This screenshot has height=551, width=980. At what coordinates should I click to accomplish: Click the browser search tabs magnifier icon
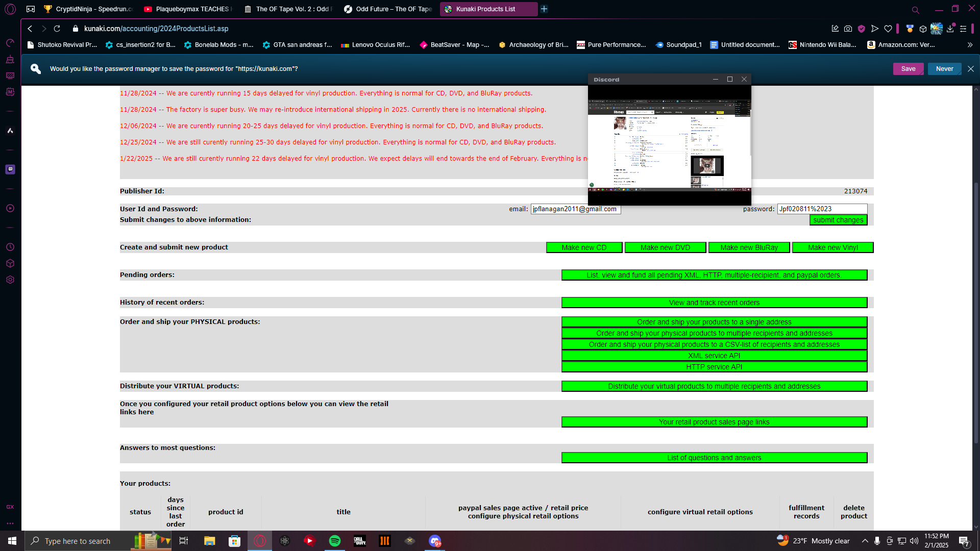[x=915, y=10]
